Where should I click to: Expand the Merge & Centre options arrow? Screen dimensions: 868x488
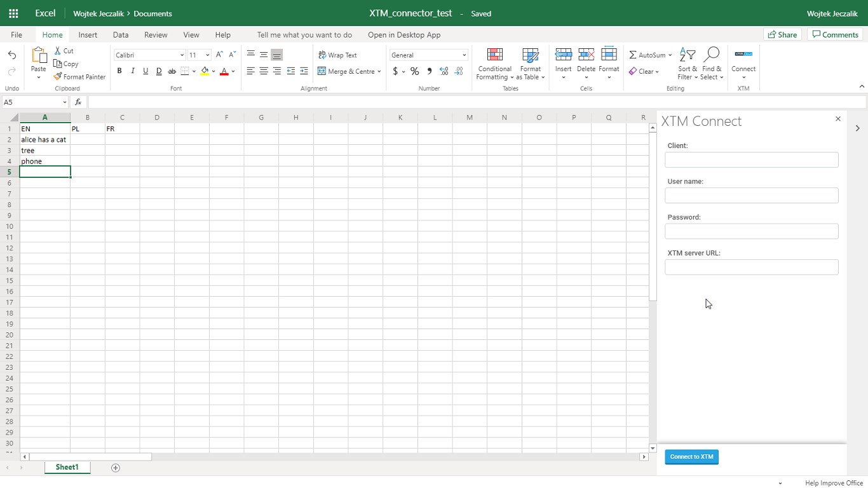(379, 71)
